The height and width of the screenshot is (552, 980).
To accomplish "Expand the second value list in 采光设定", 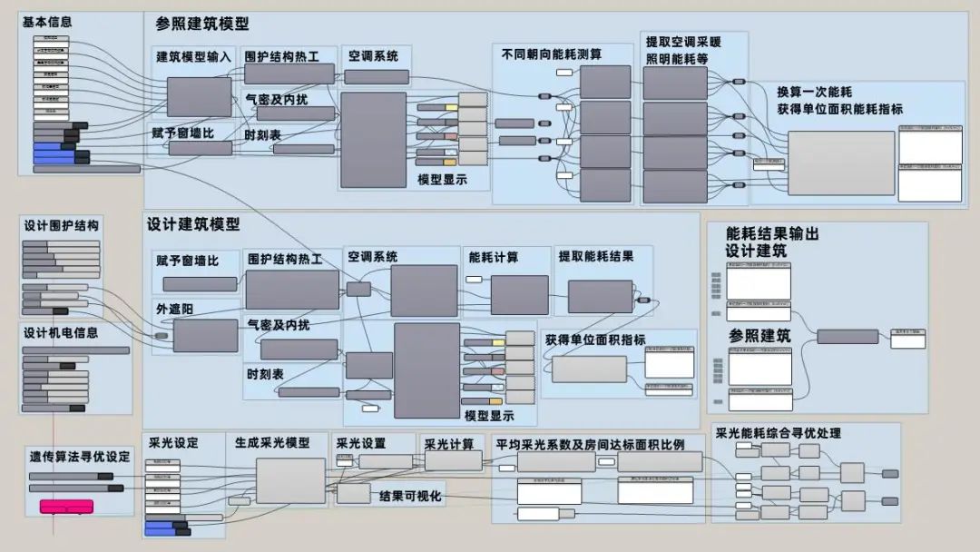I will coord(162,478).
